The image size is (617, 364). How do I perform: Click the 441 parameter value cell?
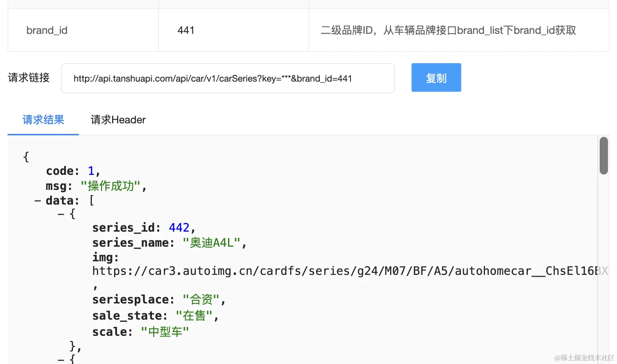tap(186, 30)
